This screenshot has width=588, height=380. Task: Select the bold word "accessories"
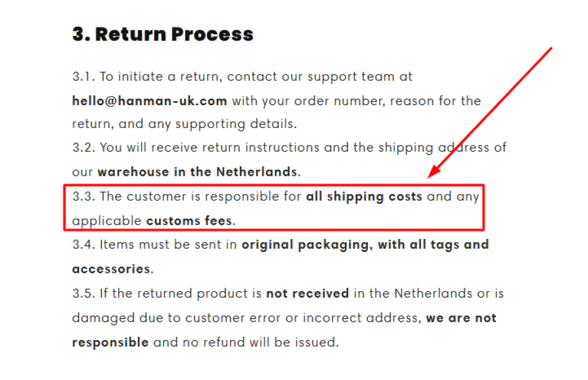(111, 269)
